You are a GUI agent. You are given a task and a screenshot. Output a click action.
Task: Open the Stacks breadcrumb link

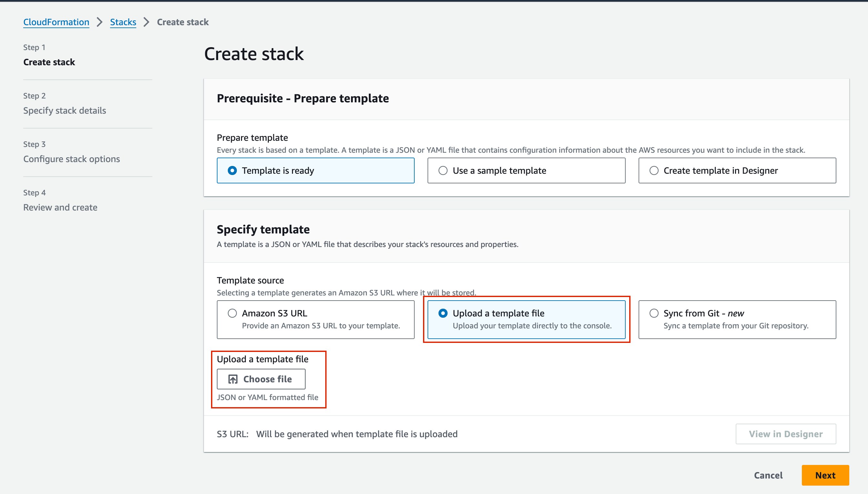[123, 22]
